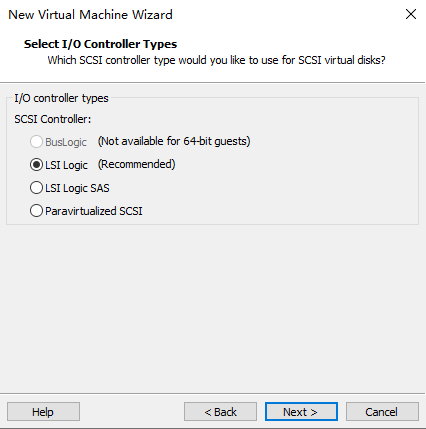Viewport: 426px width, 429px height.
Task: Click the greyed-out BusLogic radio button
Action: [x=36, y=142]
